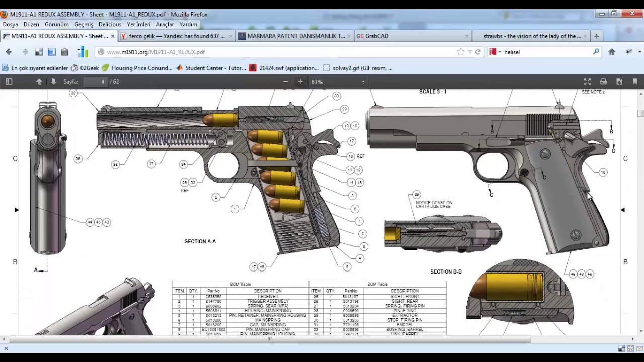Click the TRIGGER ASSEMBLY table entry
This screenshot has width=644, height=362.
(268, 301)
